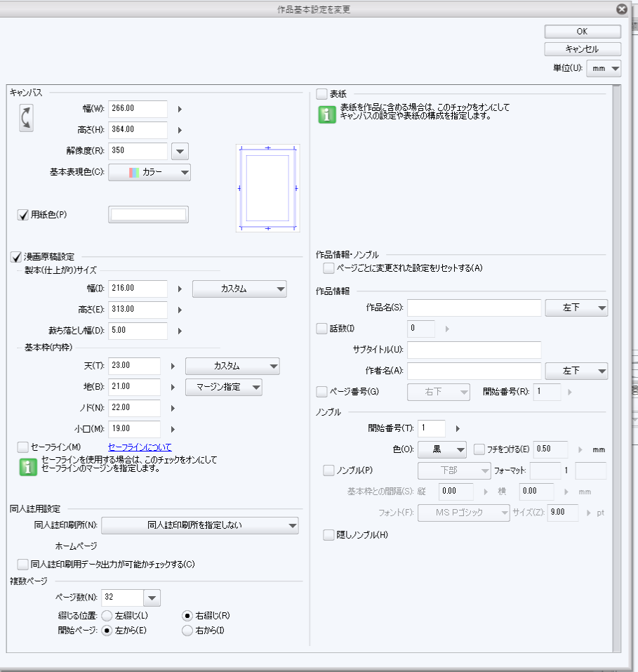Enable フチをつける(E) checkbox
This screenshot has height=672, width=638.
[x=479, y=449]
